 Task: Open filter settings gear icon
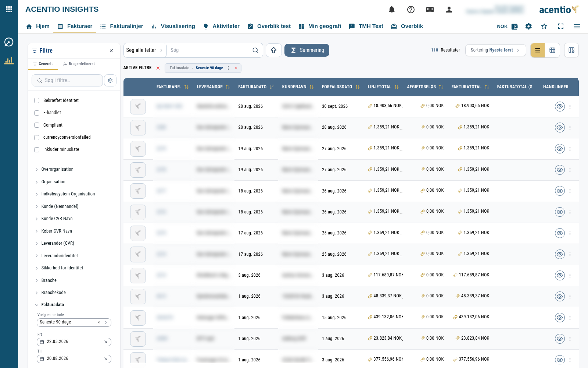(x=110, y=81)
